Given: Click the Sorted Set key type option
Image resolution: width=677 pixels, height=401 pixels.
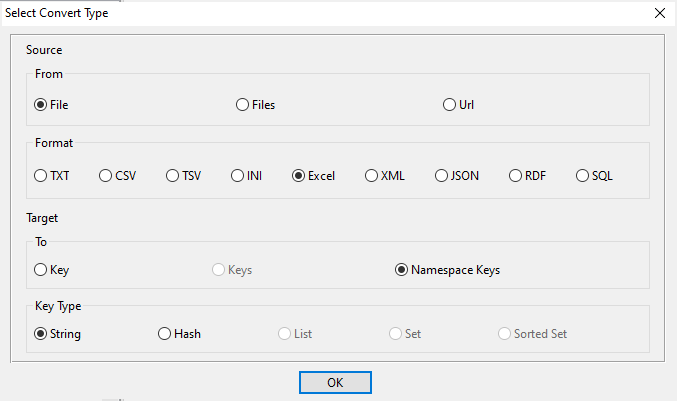Looking at the screenshot, I should [505, 334].
